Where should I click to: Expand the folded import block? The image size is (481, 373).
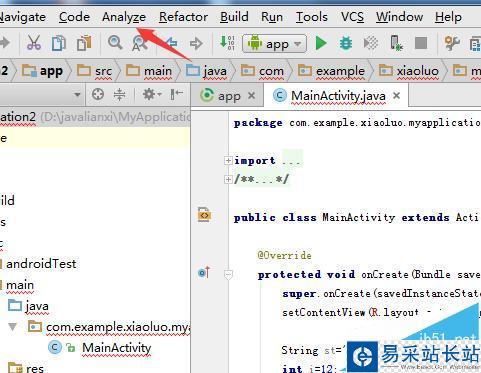point(228,161)
